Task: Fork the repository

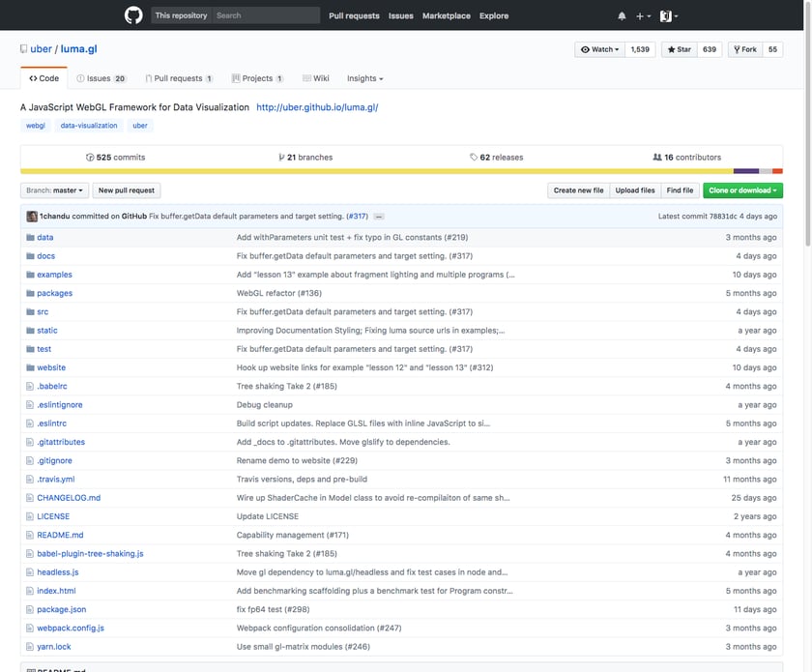Action: coord(745,49)
